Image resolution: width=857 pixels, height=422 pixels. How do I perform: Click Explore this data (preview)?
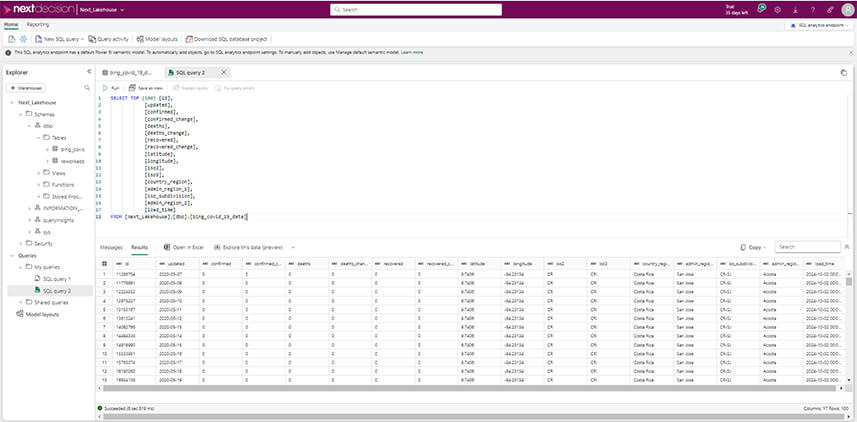click(249, 247)
